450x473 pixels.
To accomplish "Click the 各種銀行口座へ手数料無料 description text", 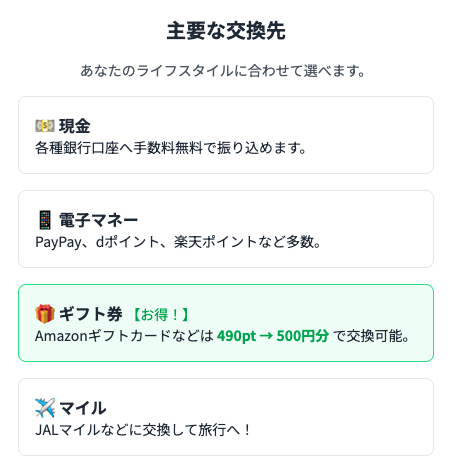I will [x=171, y=148].
